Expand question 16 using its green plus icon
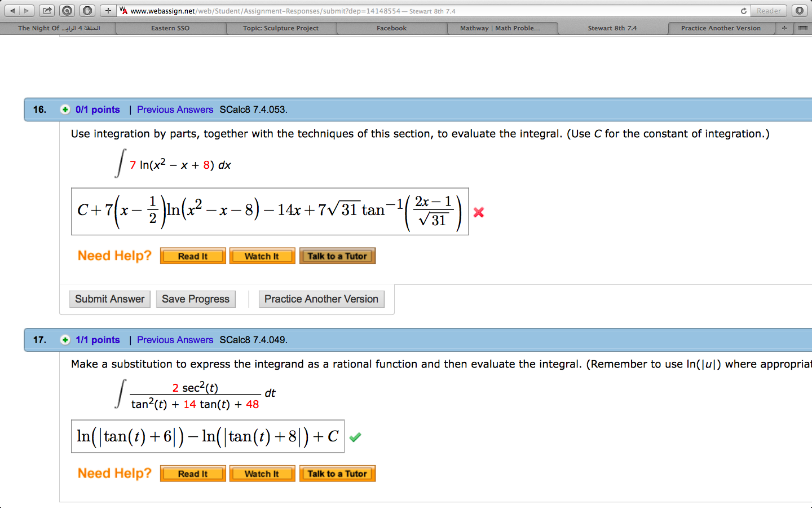Viewport: 812px width, 508px height. (65, 110)
